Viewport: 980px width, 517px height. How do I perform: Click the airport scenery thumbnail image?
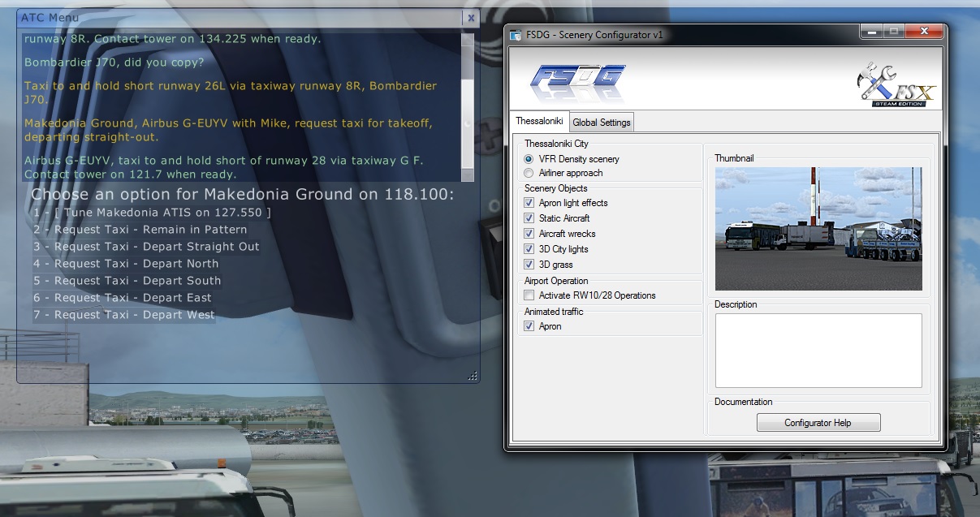pos(818,229)
